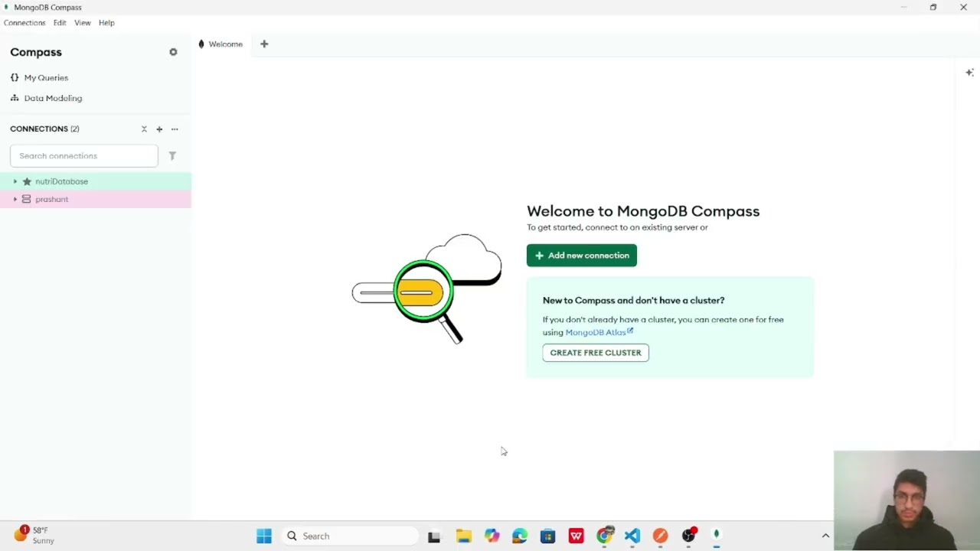Screen dimensions: 980x551
Task: Open WPS Office from taskbar
Action: 577,536
